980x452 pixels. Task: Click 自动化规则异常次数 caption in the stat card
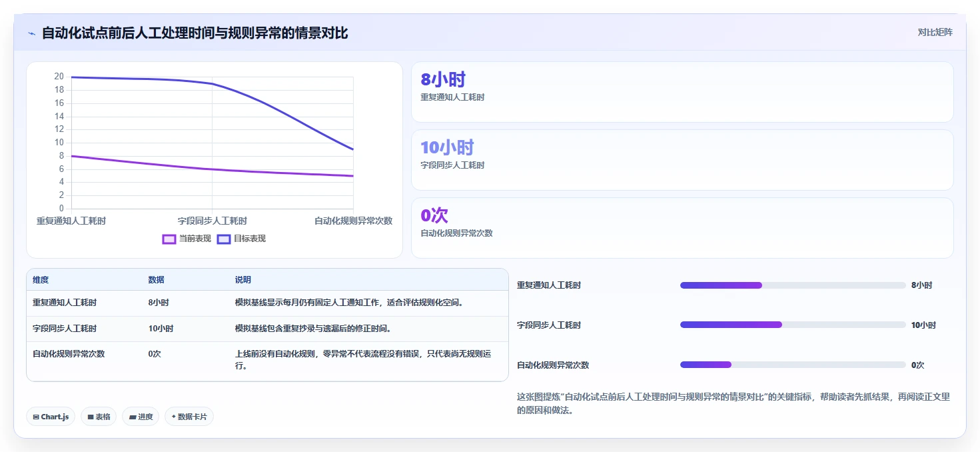coord(456,233)
